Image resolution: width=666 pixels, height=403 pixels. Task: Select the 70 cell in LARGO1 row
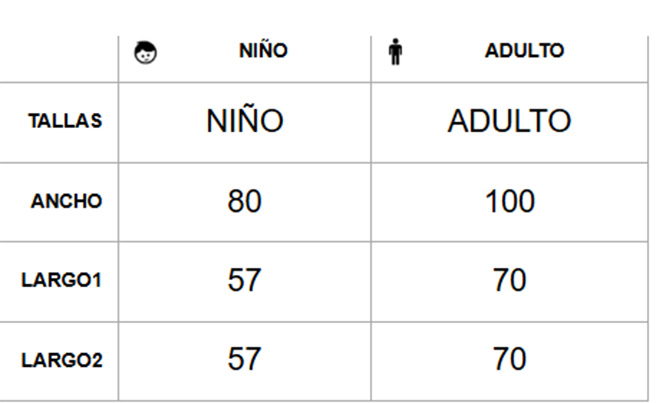[510, 280]
